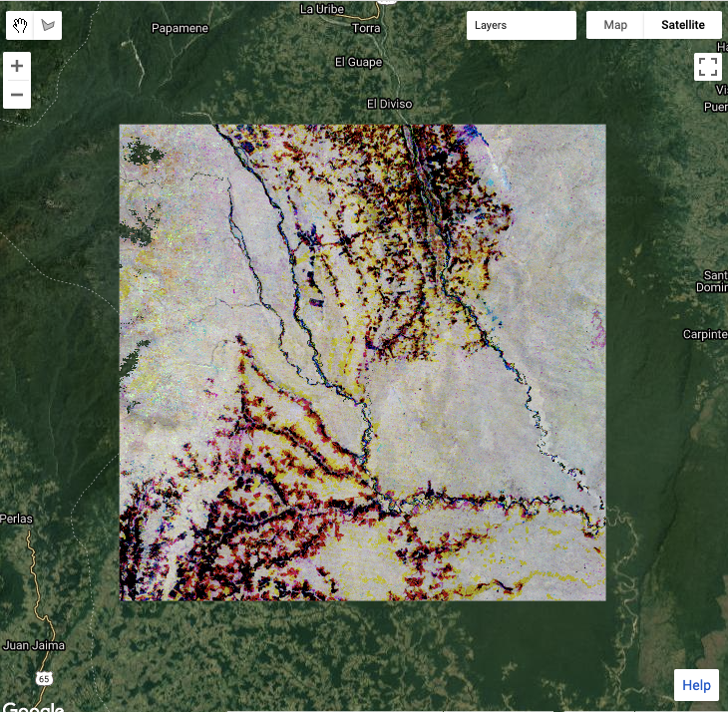Click the center of the raster overlay
This screenshot has width=728, height=712.
[x=362, y=363]
